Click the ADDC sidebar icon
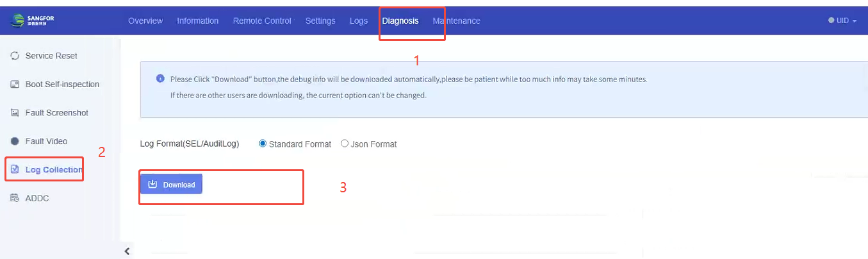The width and height of the screenshot is (868, 259). [15, 198]
